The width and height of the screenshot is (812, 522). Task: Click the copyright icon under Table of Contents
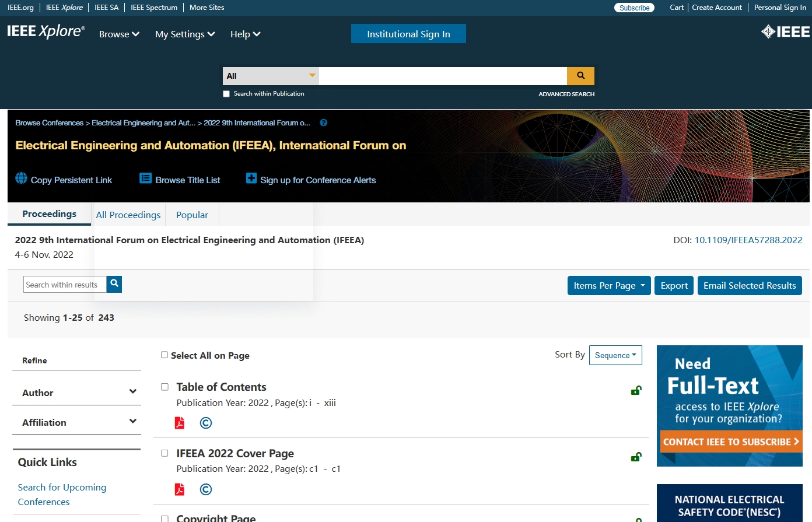206,423
